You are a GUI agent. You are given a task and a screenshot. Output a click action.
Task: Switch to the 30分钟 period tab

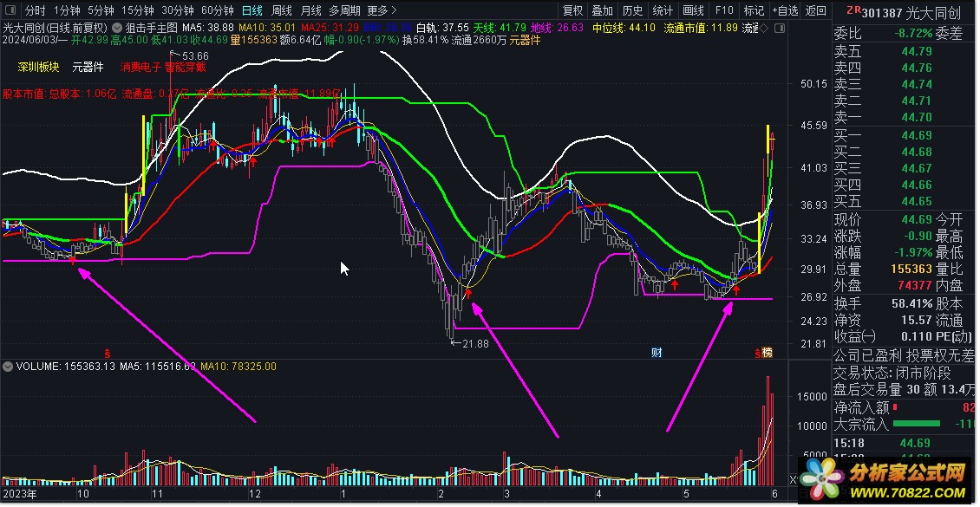[x=177, y=10]
